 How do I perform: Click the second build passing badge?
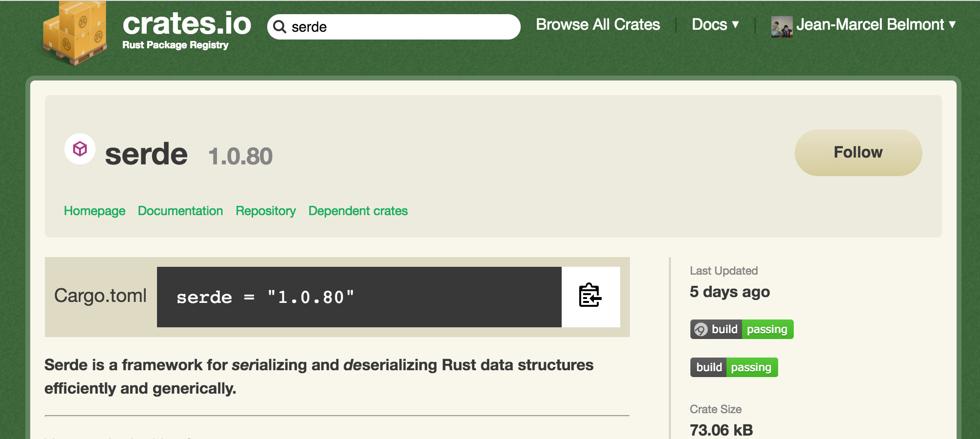pyautogui.click(x=734, y=367)
